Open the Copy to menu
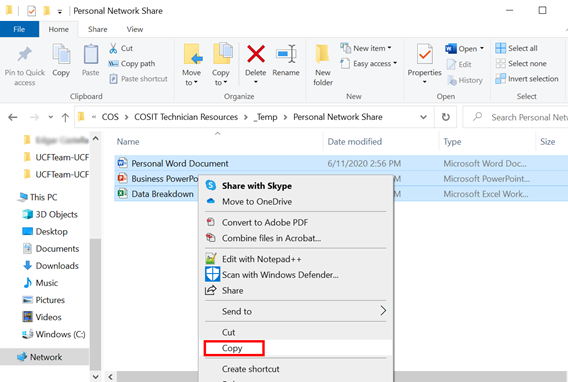This screenshot has height=382, width=568. 221,65
